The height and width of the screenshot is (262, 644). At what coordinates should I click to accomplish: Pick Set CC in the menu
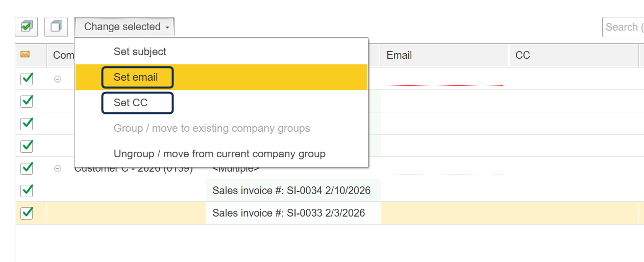pos(131,103)
